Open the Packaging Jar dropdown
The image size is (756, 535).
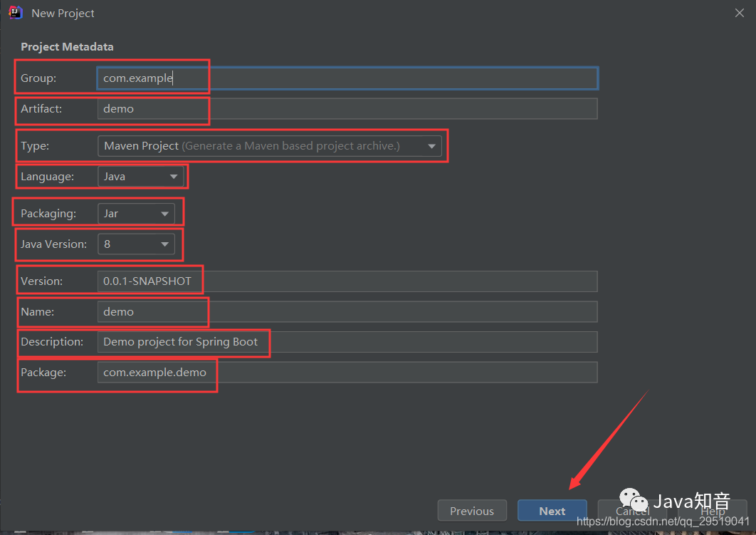coord(136,214)
